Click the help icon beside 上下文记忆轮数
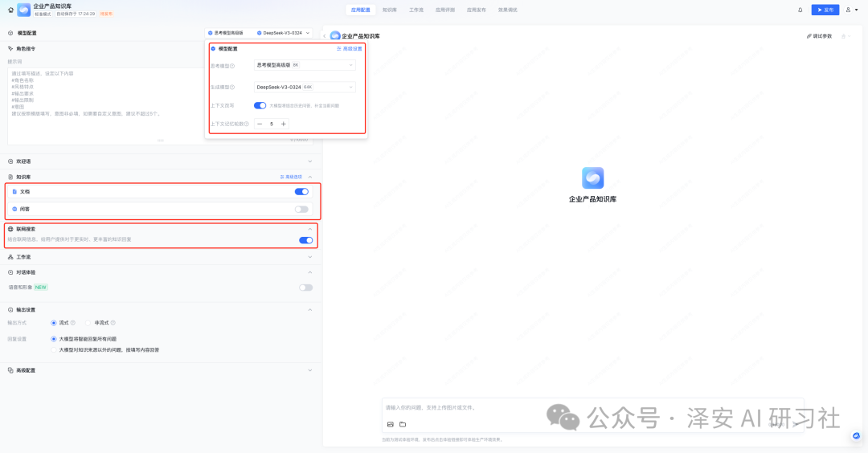This screenshot has width=868, height=453. (x=247, y=124)
